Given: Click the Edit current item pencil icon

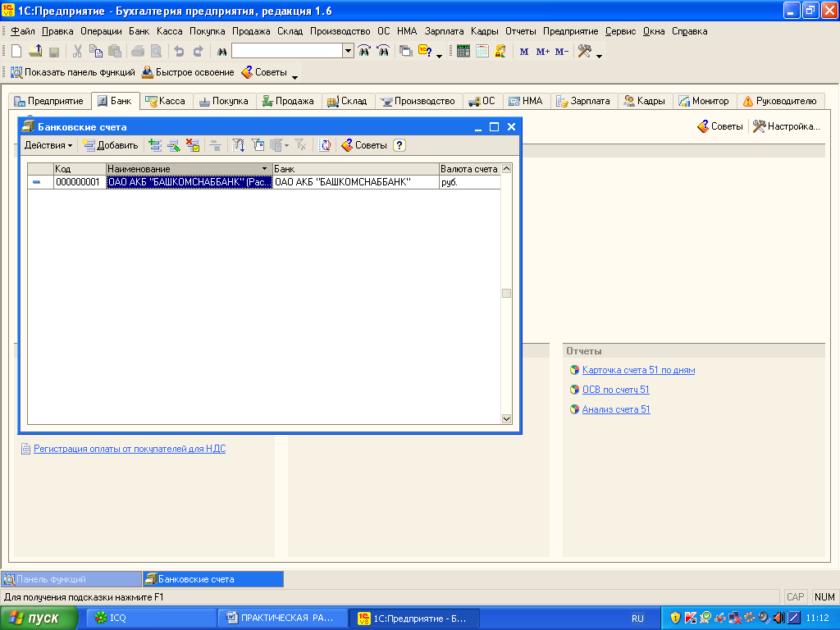Looking at the screenshot, I should click(174, 145).
